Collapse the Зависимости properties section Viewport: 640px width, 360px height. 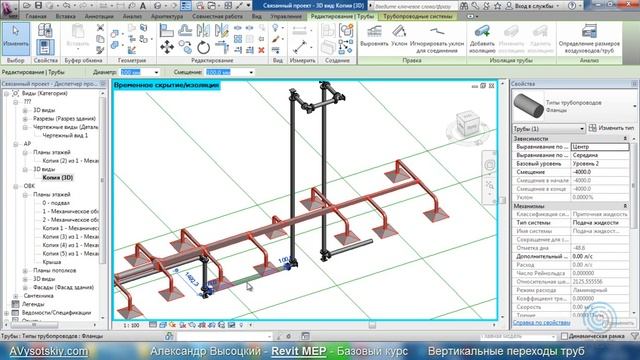point(625,139)
